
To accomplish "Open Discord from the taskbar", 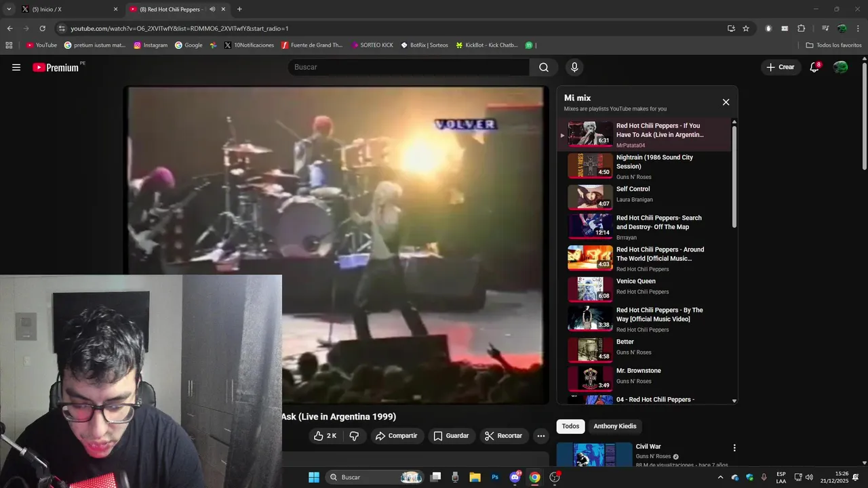I will pyautogui.click(x=515, y=477).
